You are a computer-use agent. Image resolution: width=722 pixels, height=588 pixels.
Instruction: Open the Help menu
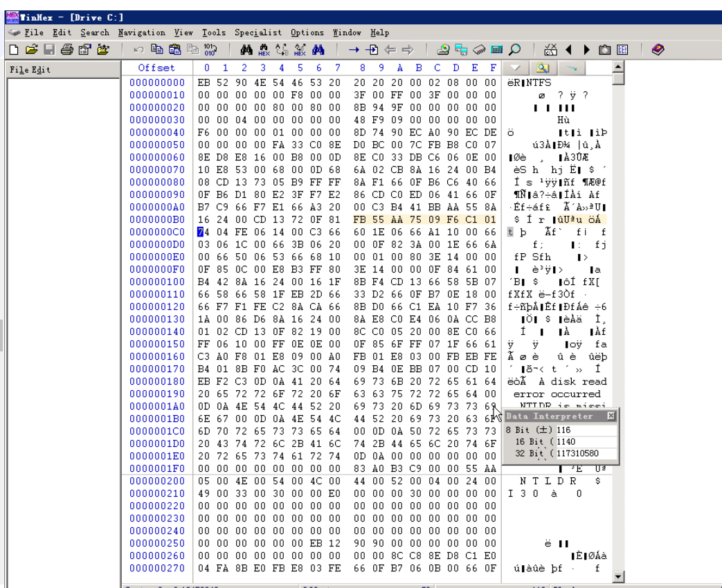[380, 33]
